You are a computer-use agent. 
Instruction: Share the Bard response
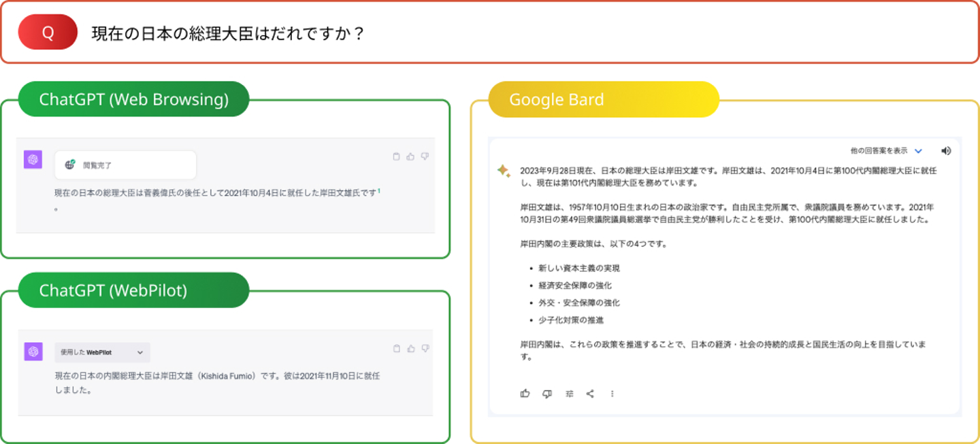[590, 393]
